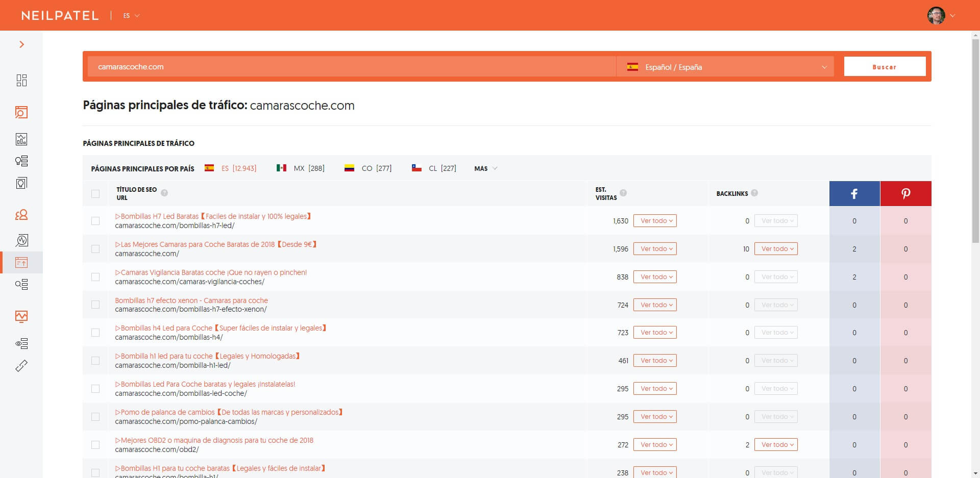Image resolution: width=980 pixels, height=478 pixels.
Task: Open the ES language dropdown in header
Action: (x=131, y=16)
